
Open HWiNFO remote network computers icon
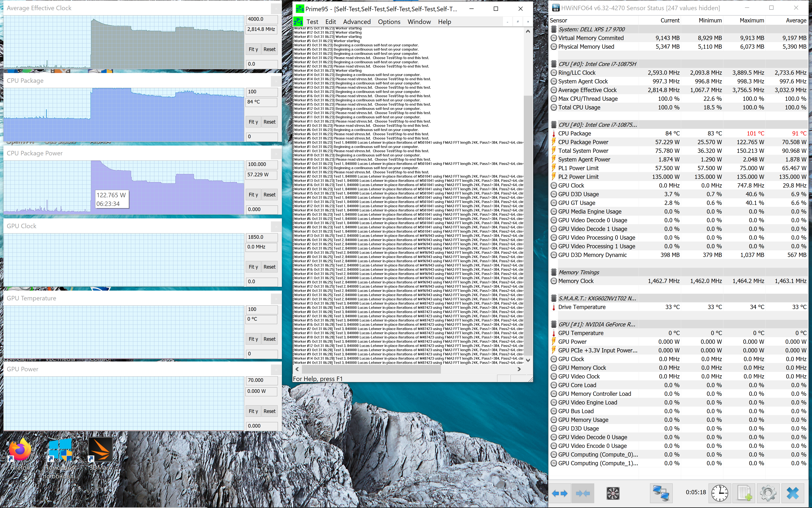[x=661, y=493]
